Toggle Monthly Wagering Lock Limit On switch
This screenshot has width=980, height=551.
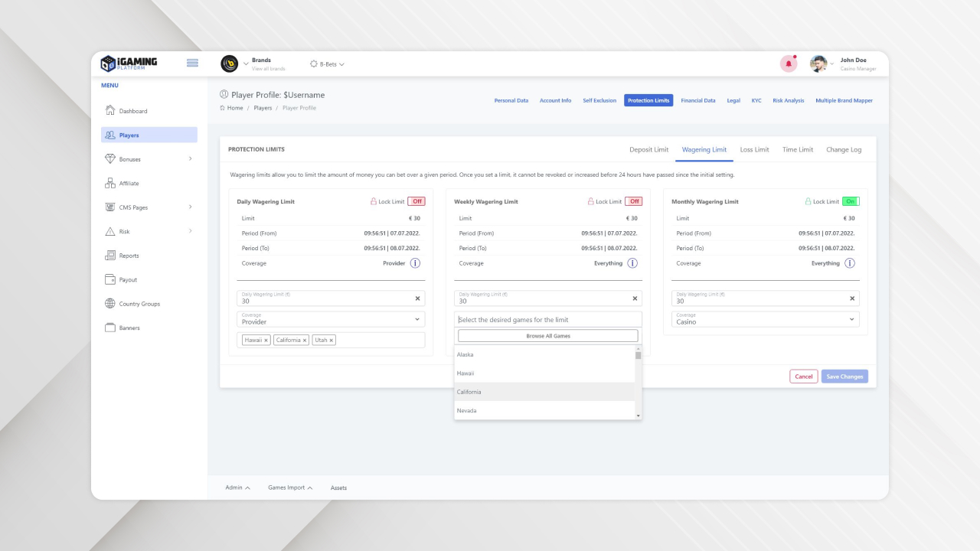(851, 201)
